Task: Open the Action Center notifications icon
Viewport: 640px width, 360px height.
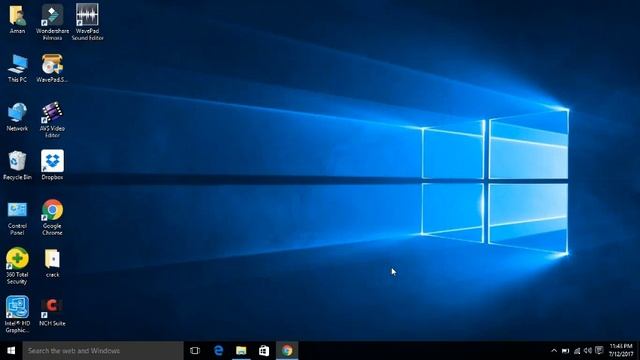Action: (599, 351)
